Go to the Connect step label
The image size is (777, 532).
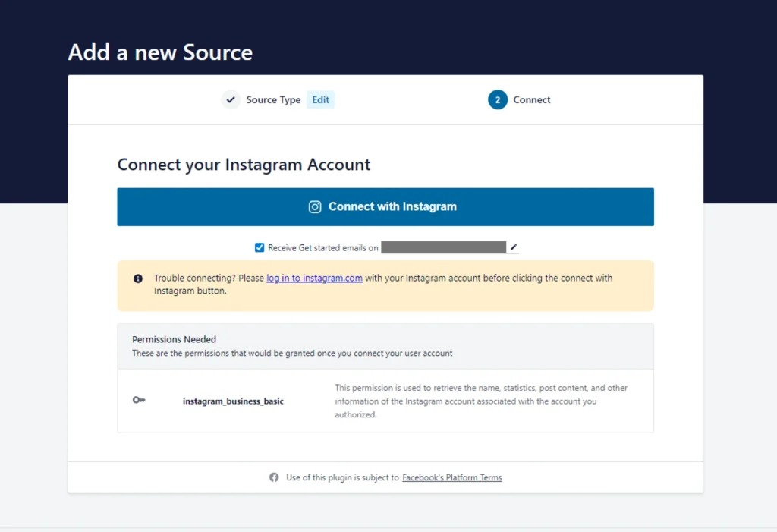tap(532, 100)
